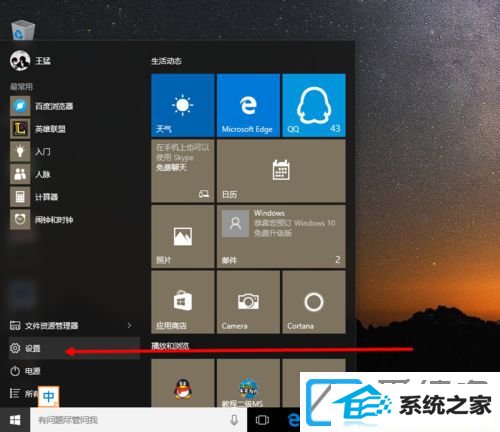Open 设置 settings from Start menu
500x432 pixels.
click(74, 348)
